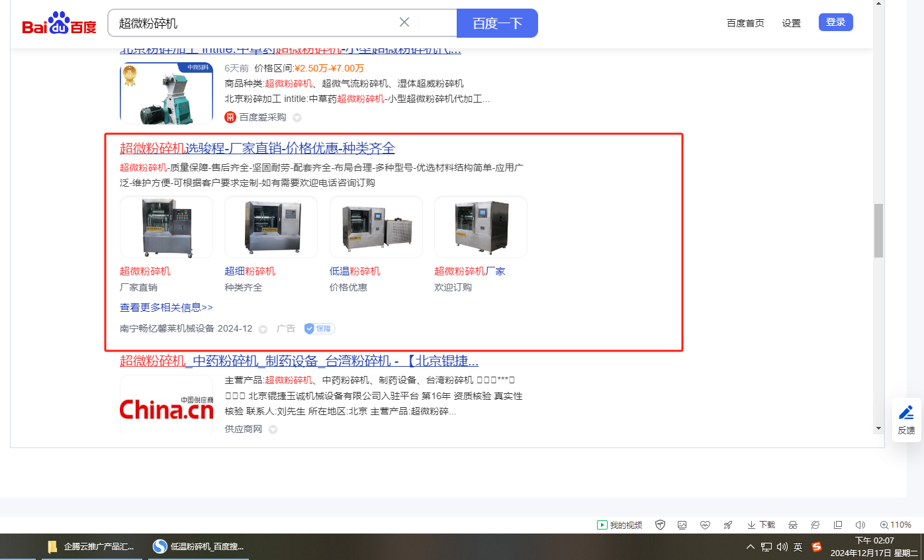924x560 pixels.
Task: Click the incognito glasses icon in status bar
Action: point(793,525)
